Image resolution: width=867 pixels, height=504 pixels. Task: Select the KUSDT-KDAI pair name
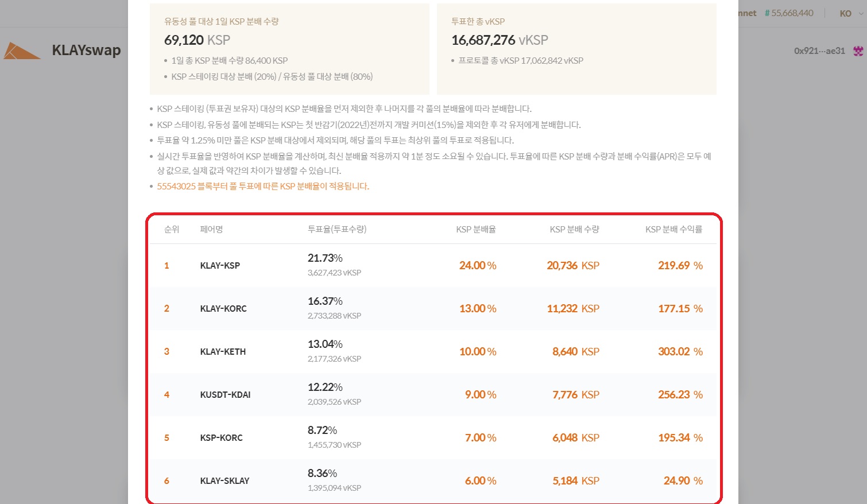point(225,395)
